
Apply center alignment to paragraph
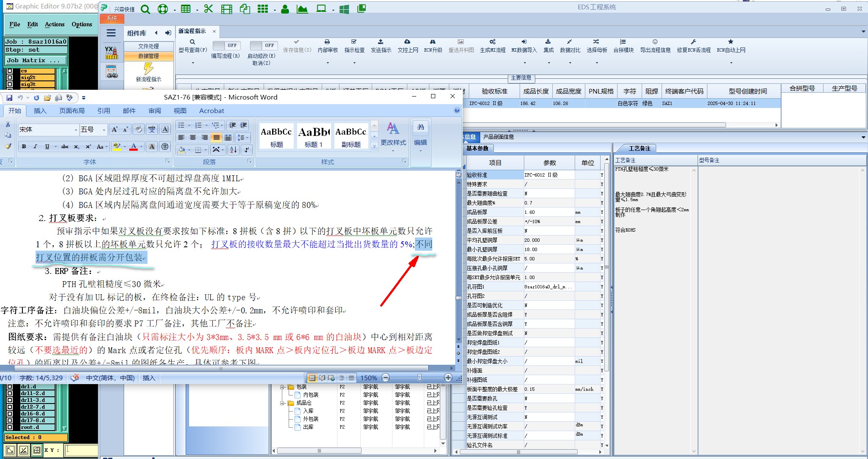[193, 138]
